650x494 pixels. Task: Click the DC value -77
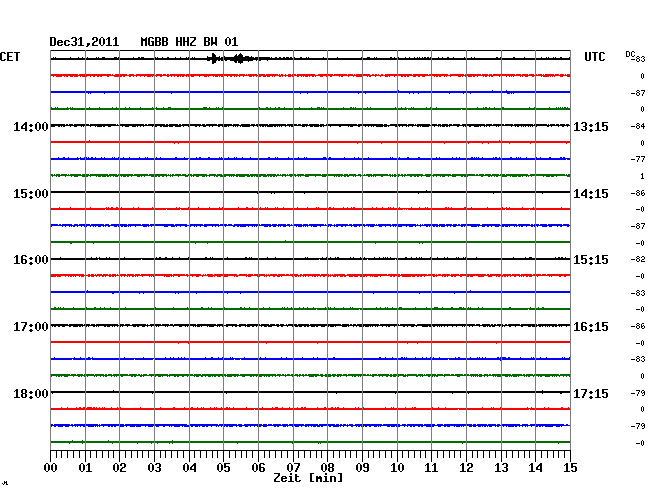coord(638,159)
